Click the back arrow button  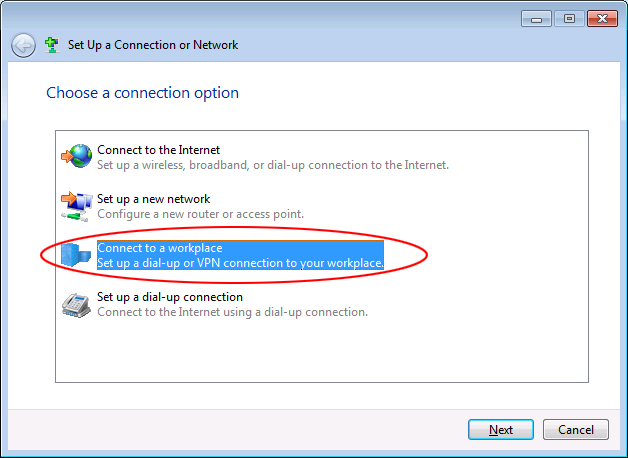[23, 45]
